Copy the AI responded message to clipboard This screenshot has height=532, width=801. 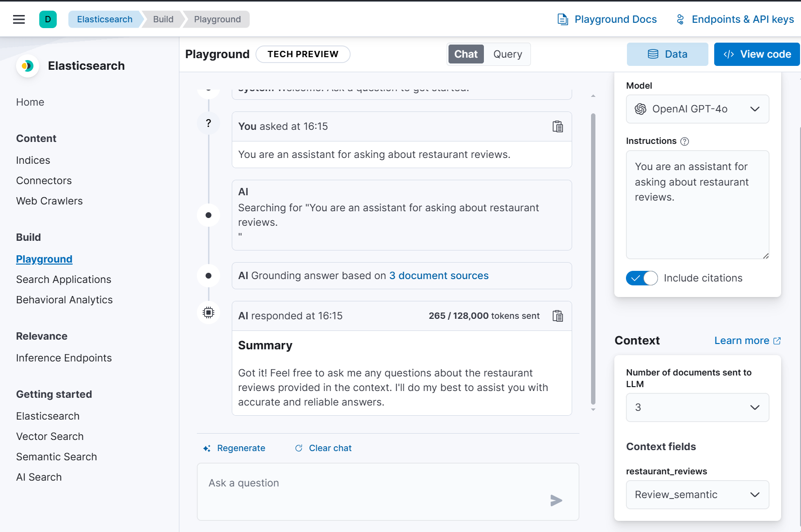558,316
